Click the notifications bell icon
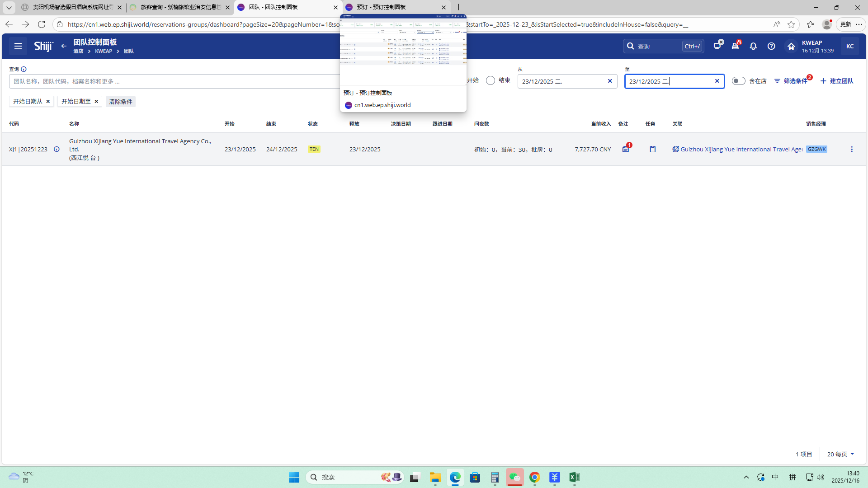 pos(753,46)
